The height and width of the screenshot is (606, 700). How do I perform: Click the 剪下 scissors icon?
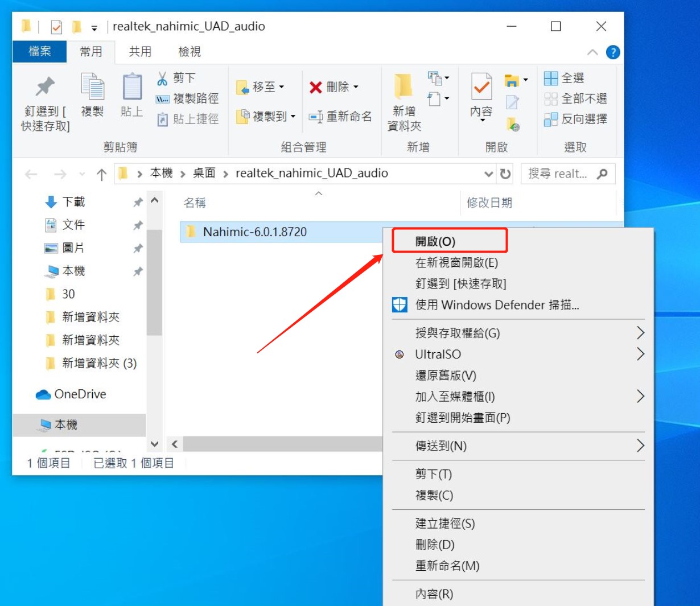tap(163, 79)
